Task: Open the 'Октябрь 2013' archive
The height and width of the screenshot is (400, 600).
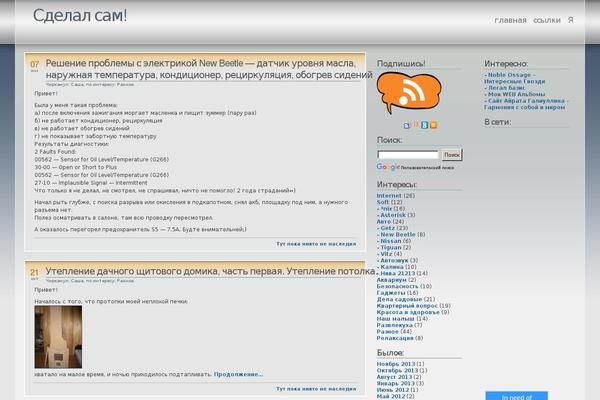Action: pyautogui.click(x=397, y=371)
